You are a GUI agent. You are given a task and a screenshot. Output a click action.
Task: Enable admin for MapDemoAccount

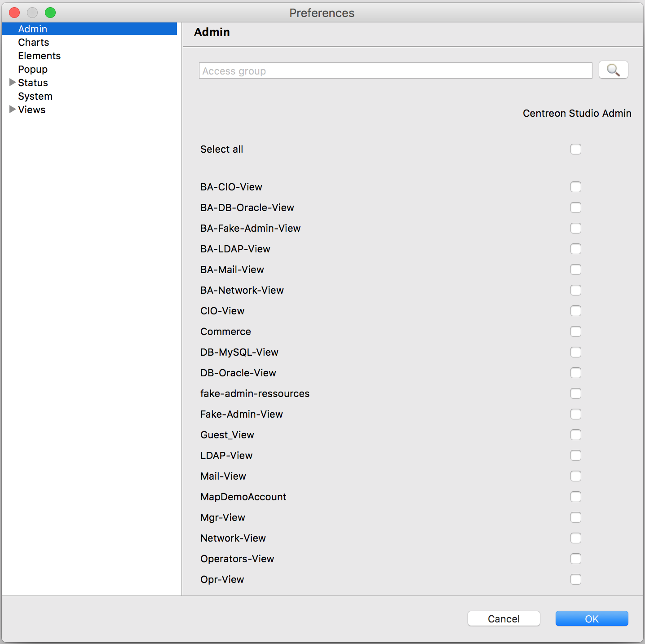(575, 497)
